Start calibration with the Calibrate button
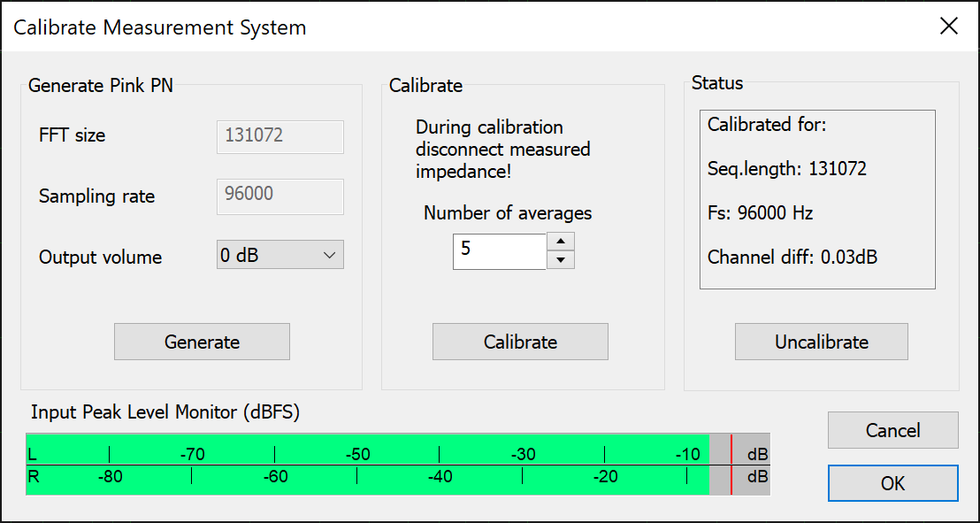 click(x=520, y=342)
